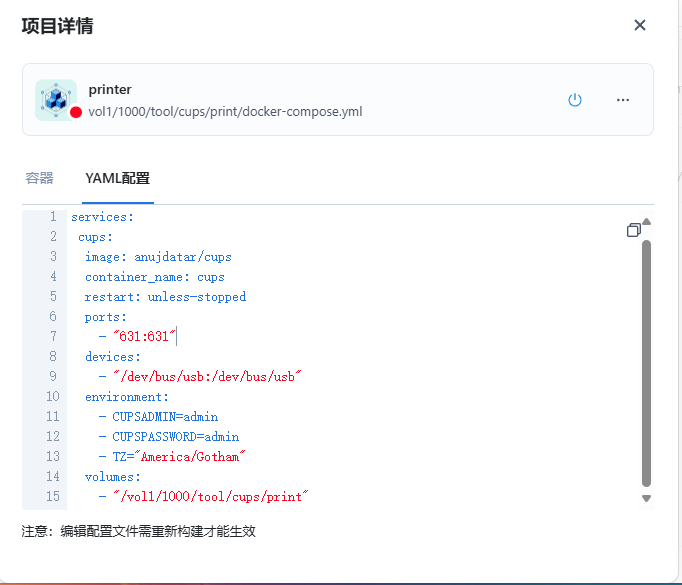This screenshot has height=585, width=682.
Task: Click the CUPSPASSWORD=admin line
Action: coord(169,437)
